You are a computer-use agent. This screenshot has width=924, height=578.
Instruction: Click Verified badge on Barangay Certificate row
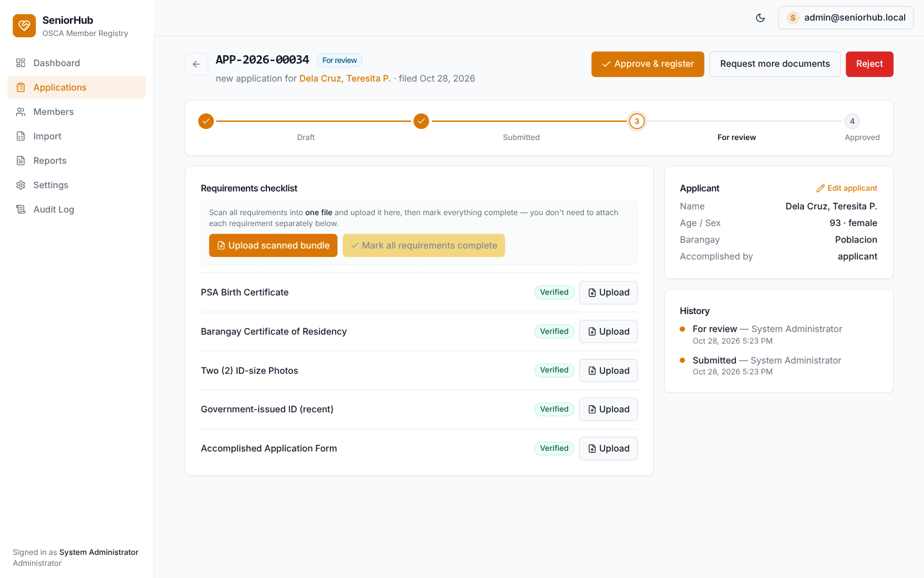(554, 331)
